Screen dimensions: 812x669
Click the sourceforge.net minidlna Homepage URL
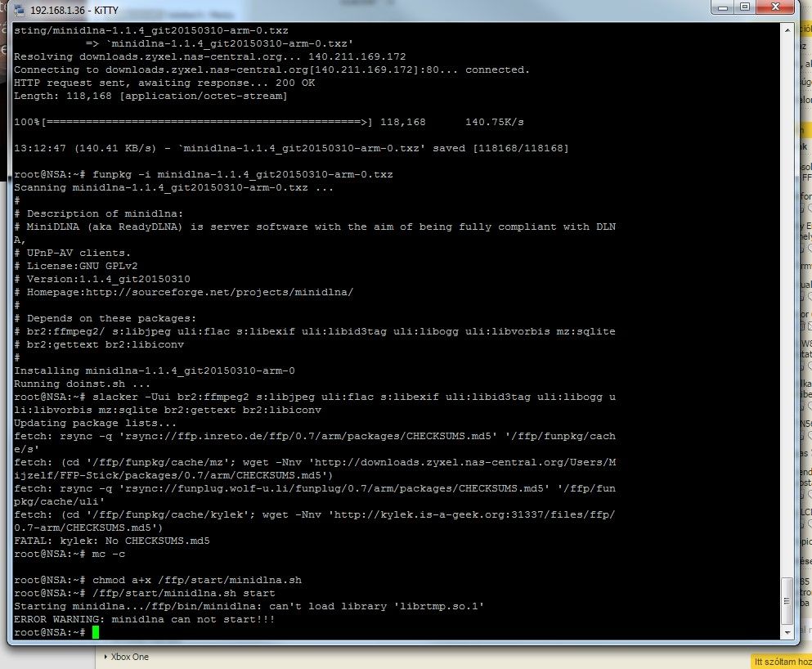219,292
